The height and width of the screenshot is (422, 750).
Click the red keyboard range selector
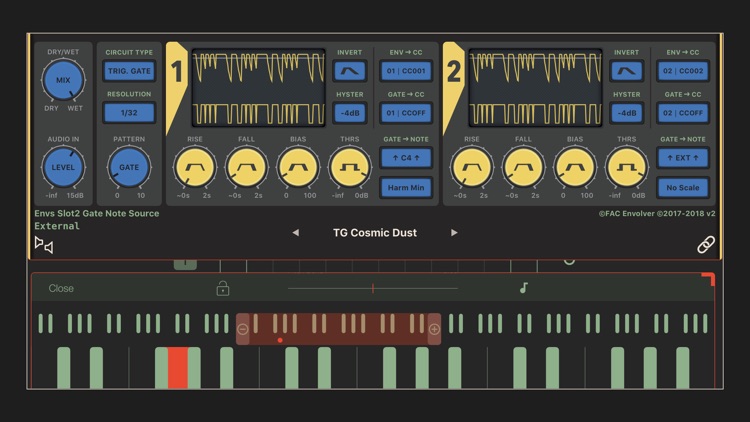tap(339, 329)
